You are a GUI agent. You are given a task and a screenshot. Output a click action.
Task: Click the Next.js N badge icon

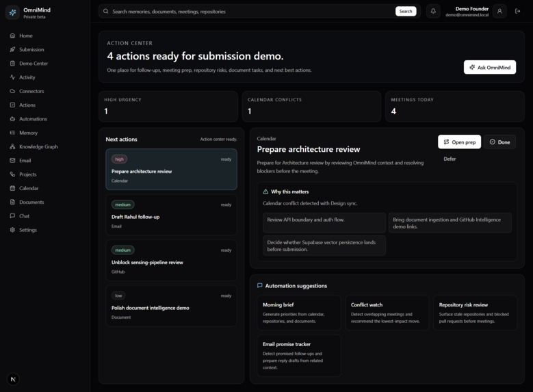point(13,380)
